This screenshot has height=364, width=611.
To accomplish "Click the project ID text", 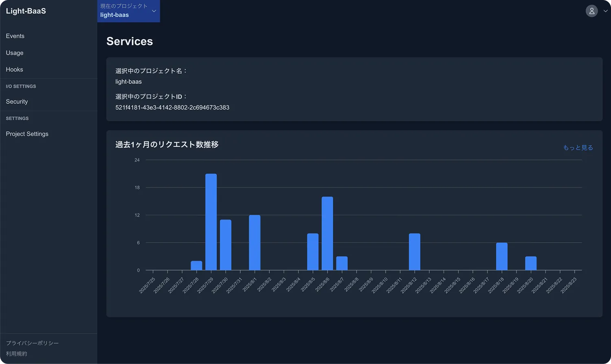I will [172, 107].
